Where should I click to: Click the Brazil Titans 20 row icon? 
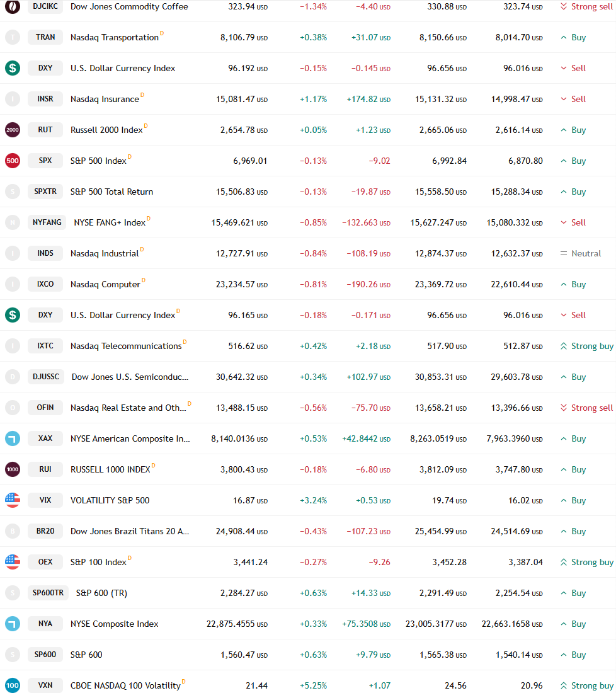(x=13, y=531)
